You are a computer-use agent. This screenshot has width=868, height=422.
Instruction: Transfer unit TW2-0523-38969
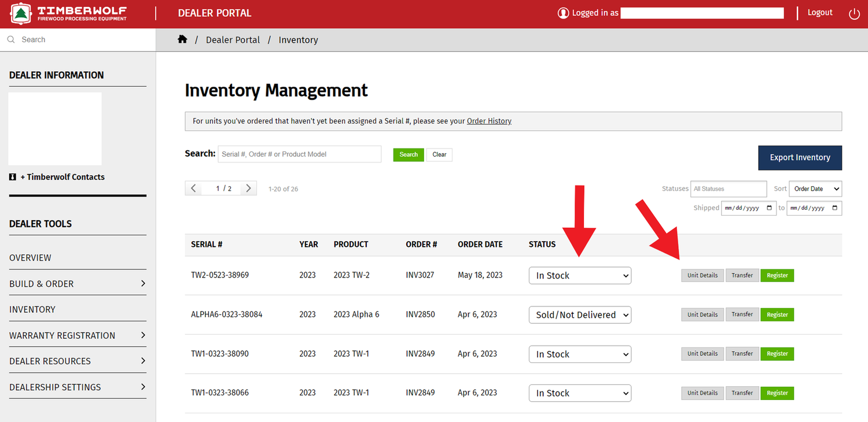[x=742, y=275]
